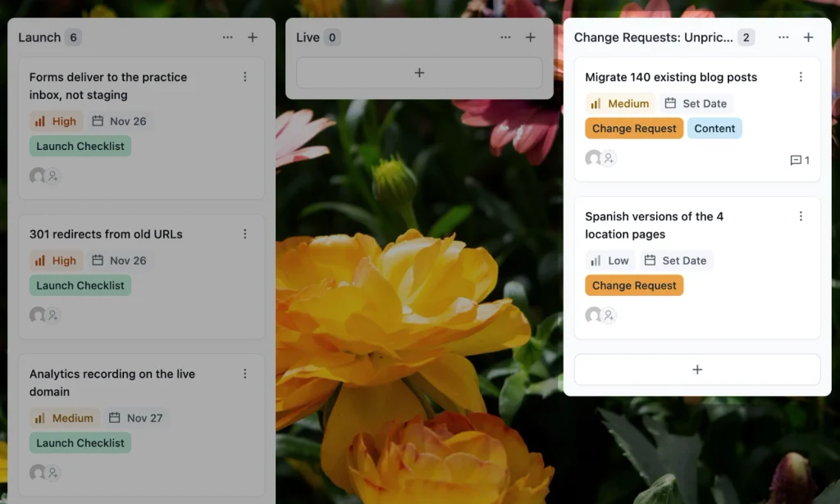This screenshot has width=840, height=504.
Task: Click Launch Checklist tag on Forms deliver card
Action: [80, 146]
